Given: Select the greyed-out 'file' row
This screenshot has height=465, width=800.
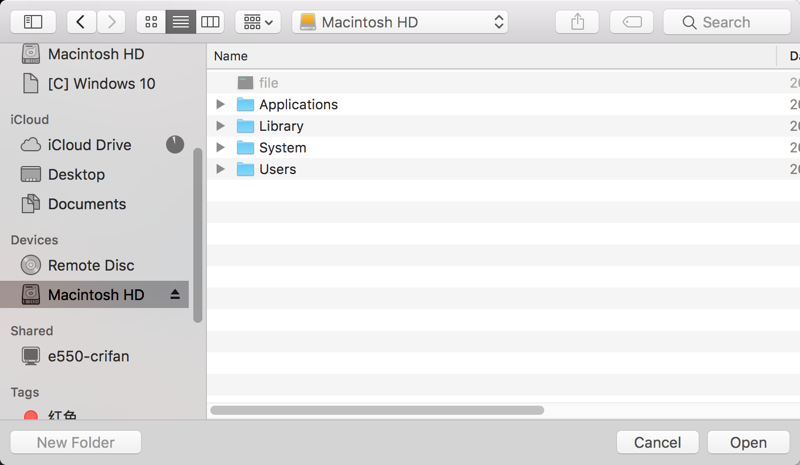Looking at the screenshot, I should 504,83.
